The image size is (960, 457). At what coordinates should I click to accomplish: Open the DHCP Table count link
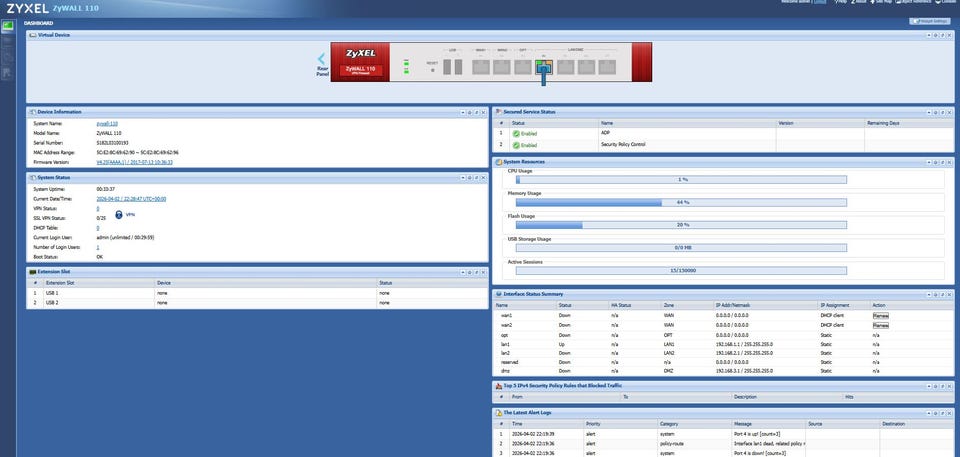98,228
